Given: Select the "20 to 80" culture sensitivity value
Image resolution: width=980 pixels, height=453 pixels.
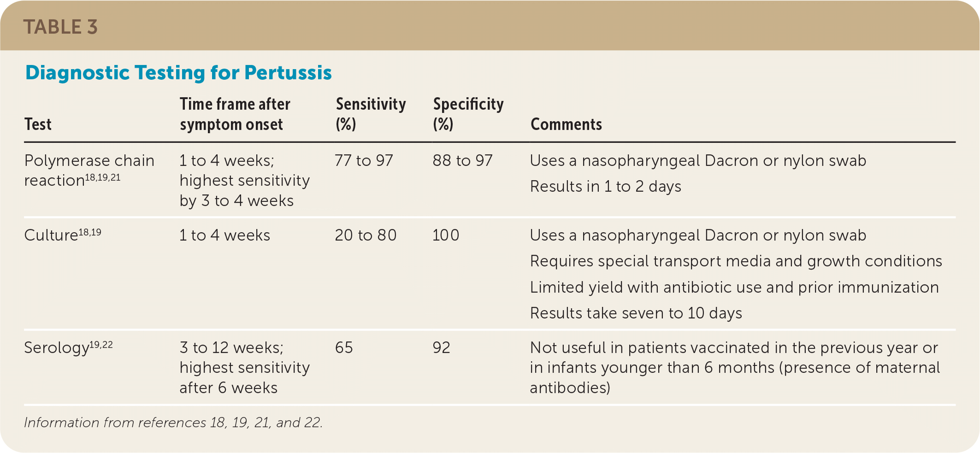Looking at the screenshot, I should click(x=366, y=235).
